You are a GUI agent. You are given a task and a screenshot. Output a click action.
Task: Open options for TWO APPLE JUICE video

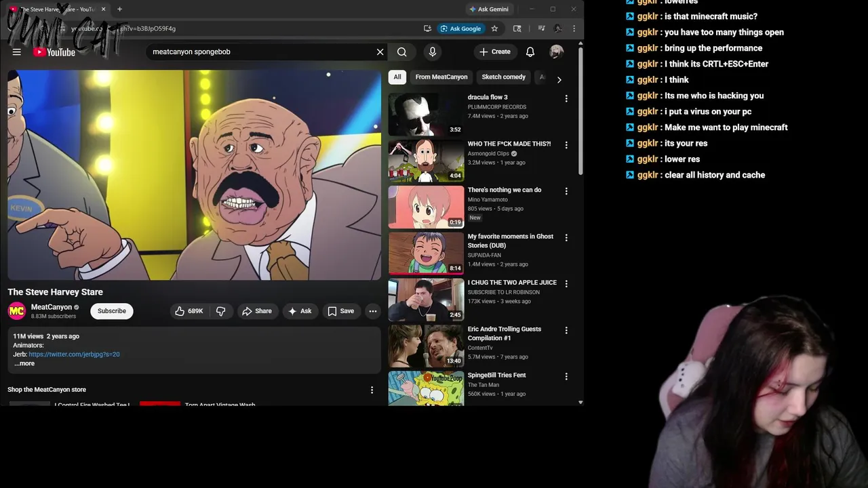tap(566, 284)
